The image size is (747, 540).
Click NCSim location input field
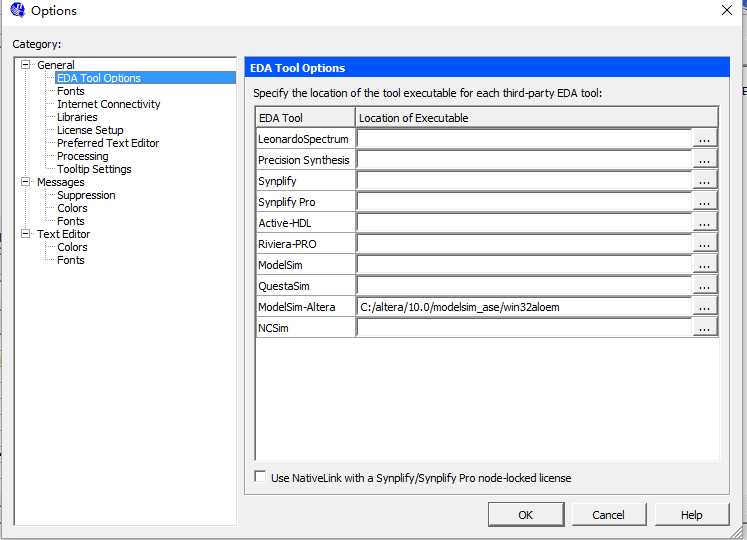(524, 328)
